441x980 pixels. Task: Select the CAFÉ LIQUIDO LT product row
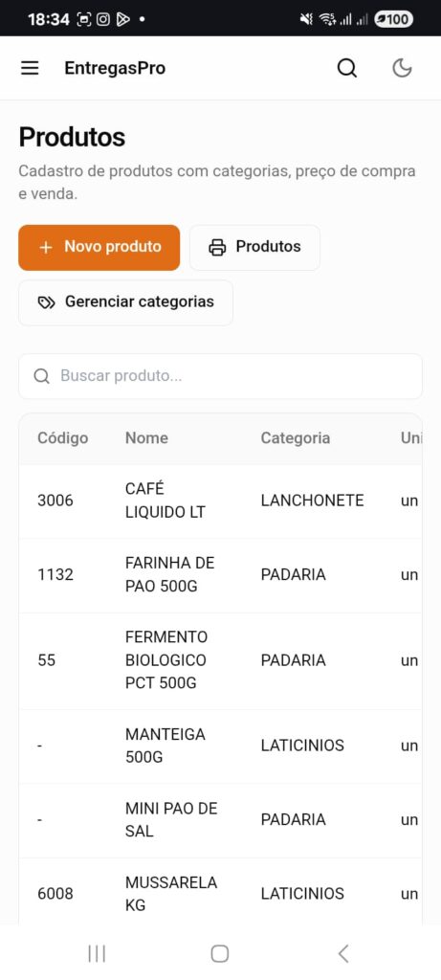[x=220, y=501]
